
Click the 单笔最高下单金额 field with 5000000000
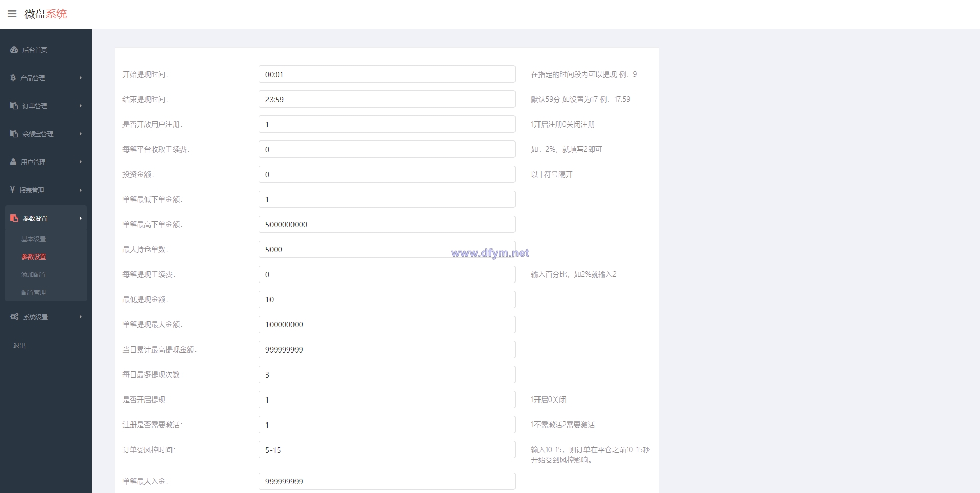tap(387, 224)
